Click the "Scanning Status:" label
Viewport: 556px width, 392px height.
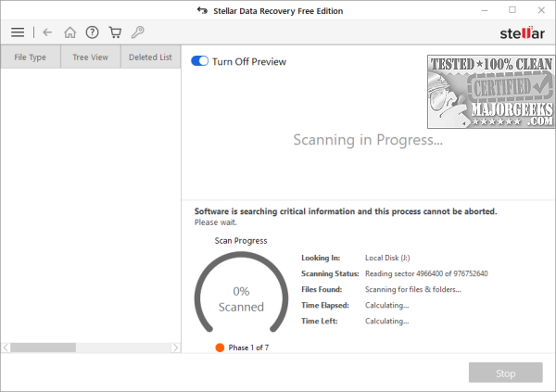click(330, 273)
